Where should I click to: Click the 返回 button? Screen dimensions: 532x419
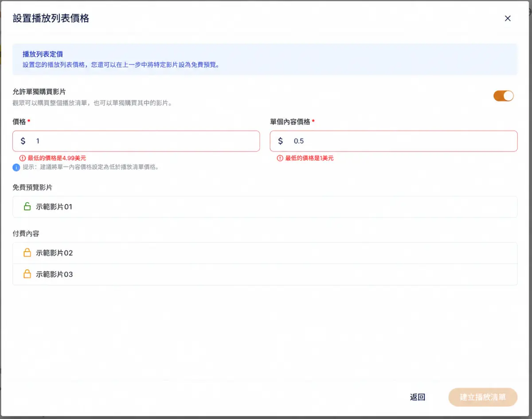point(418,397)
